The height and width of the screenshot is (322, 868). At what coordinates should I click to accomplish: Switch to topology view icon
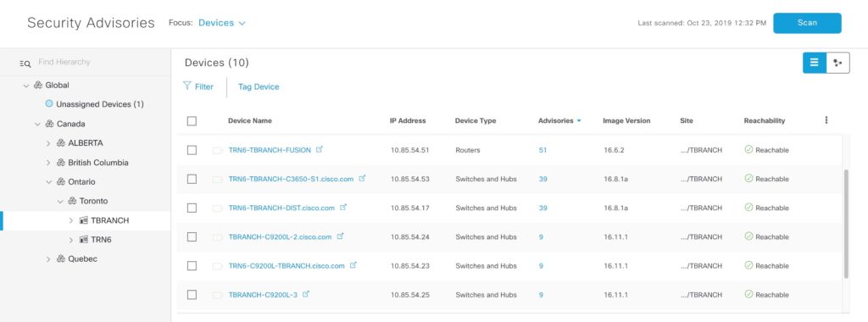coord(837,63)
